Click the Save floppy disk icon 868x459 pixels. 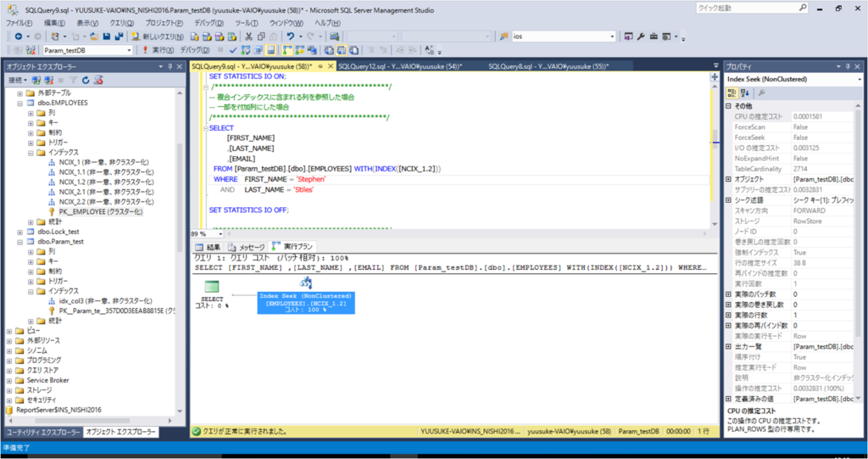tap(106, 36)
